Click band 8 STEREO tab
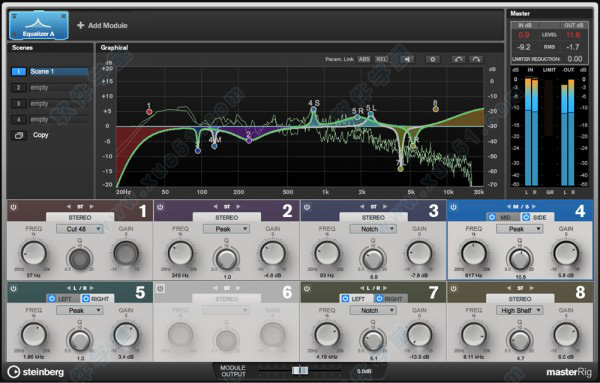 pos(520,299)
